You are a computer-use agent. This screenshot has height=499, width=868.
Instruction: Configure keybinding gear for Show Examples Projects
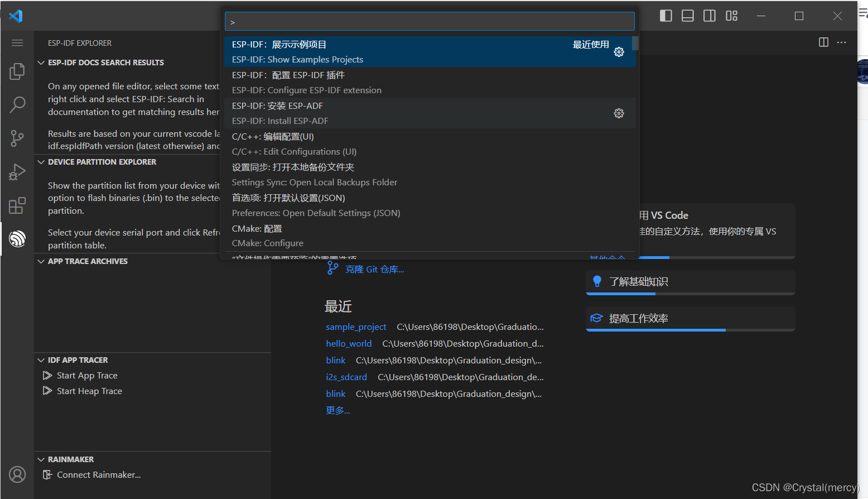[x=619, y=52]
